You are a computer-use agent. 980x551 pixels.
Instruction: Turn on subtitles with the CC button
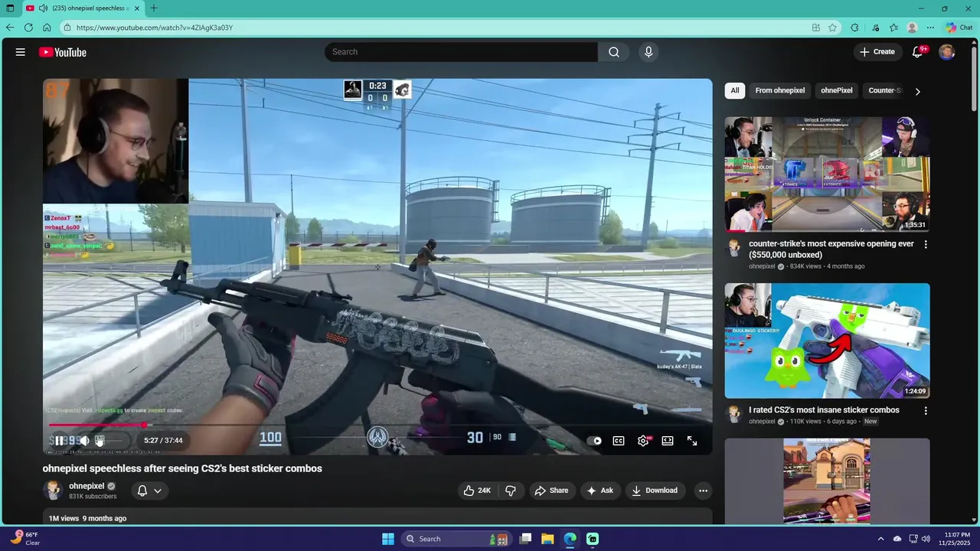(x=619, y=441)
